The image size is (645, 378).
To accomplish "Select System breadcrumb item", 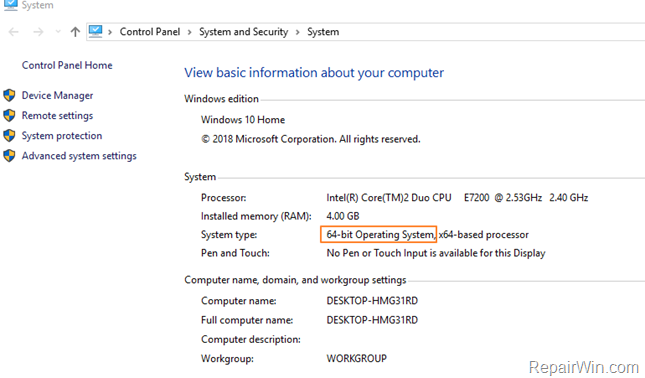I will coord(323,32).
